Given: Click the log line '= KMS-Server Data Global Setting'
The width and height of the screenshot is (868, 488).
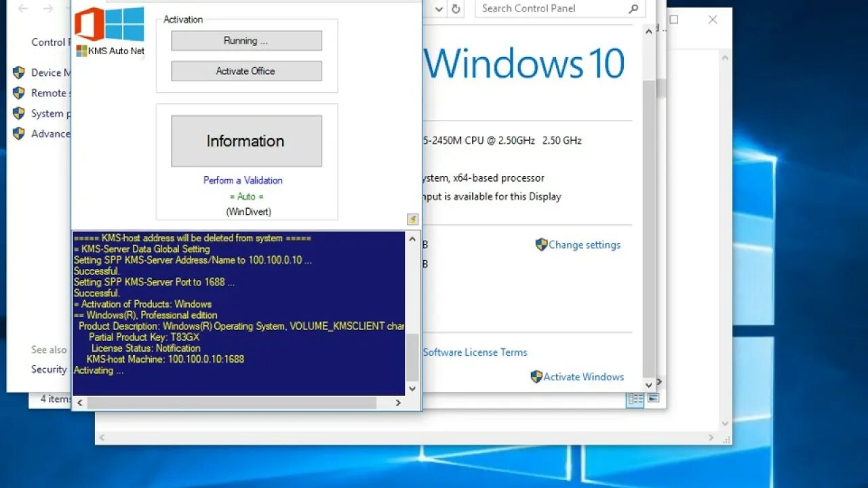Looking at the screenshot, I should pos(142,249).
